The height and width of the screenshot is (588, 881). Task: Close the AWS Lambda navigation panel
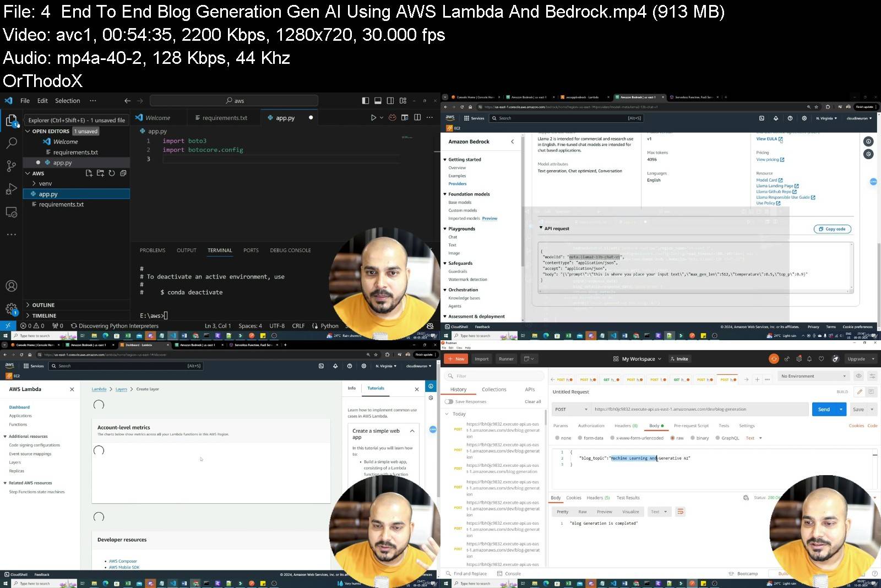[72, 389]
